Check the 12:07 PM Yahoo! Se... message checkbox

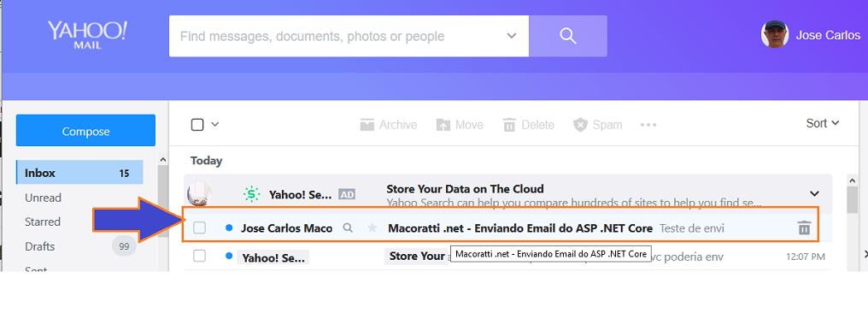coord(199,256)
